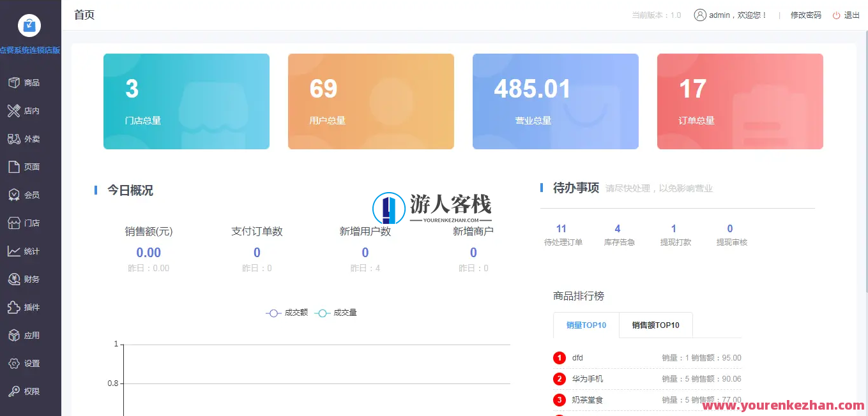The height and width of the screenshot is (416, 868).
Task: Click 退出 to log out
Action: point(850,15)
